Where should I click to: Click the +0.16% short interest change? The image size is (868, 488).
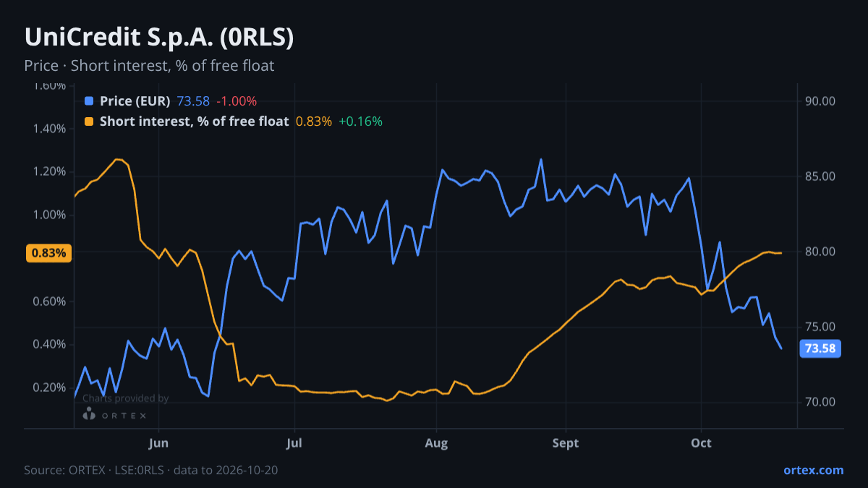[x=360, y=121]
